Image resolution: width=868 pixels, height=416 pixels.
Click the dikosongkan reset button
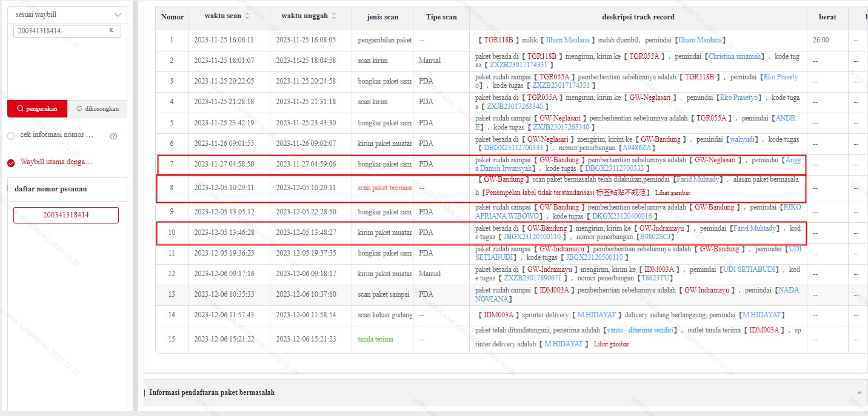point(98,109)
